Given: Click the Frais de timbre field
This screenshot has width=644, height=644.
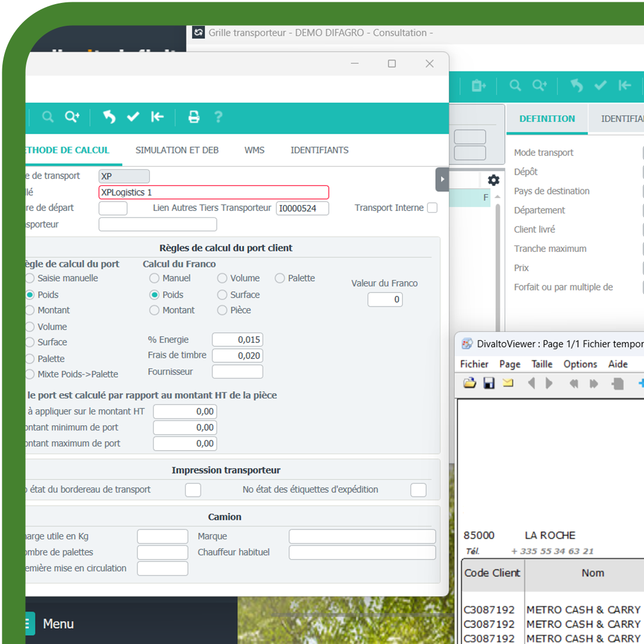Looking at the screenshot, I should coord(237,356).
